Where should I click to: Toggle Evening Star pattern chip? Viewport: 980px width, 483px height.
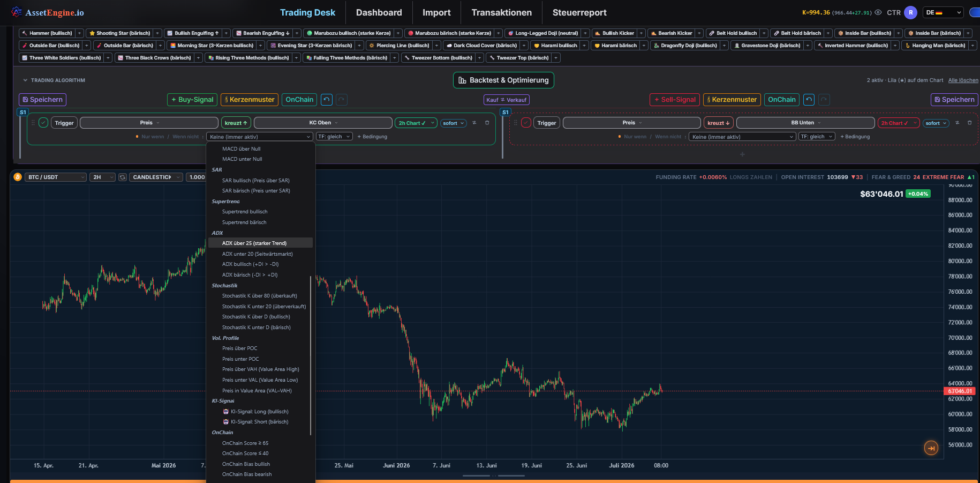pos(311,46)
